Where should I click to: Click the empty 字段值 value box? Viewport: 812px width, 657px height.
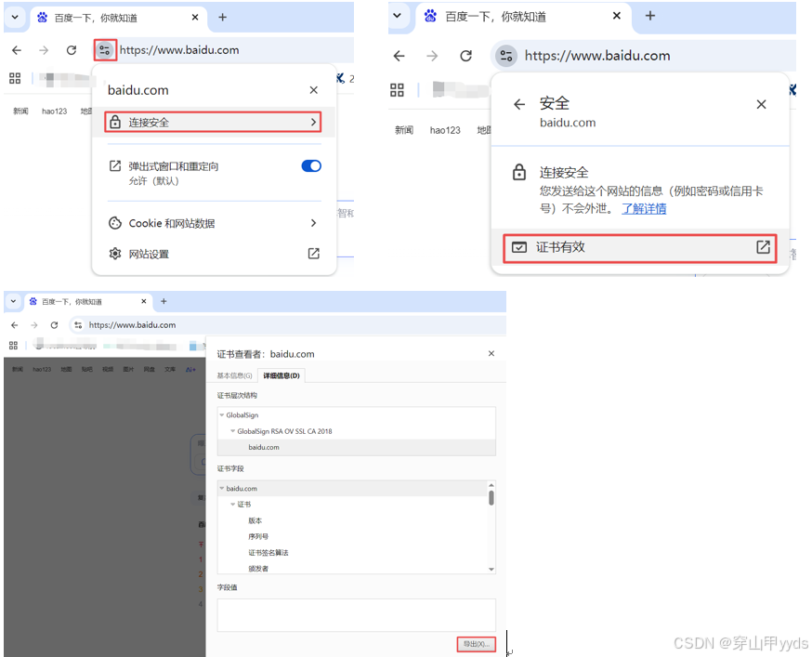pos(356,615)
